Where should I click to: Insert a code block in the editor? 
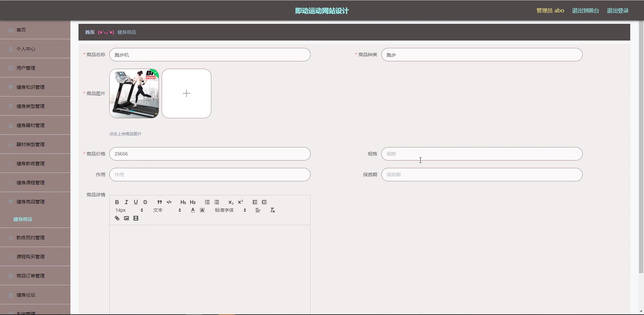click(x=169, y=202)
